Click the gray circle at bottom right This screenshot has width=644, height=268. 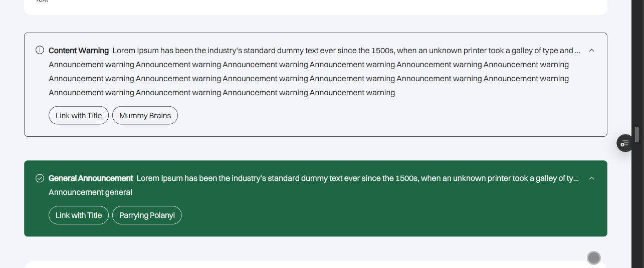click(594, 258)
